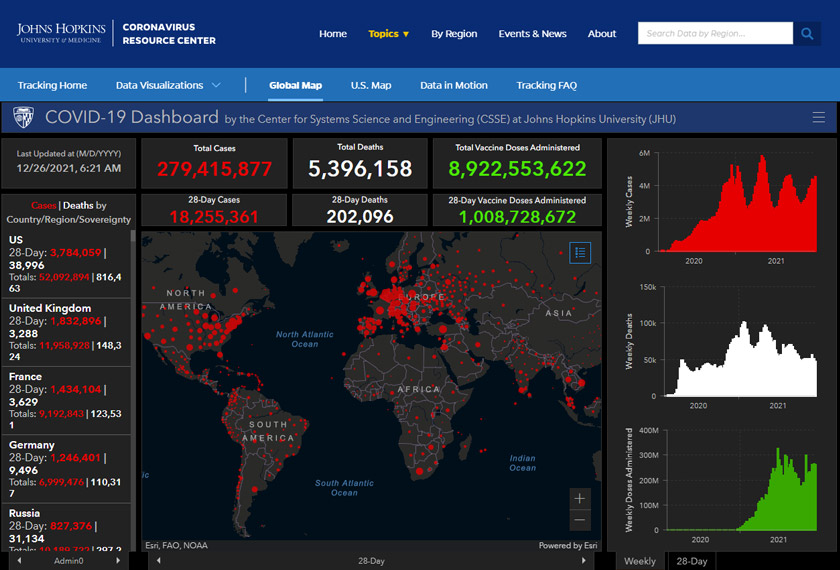Image resolution: width=840 pixels, height=570 pixels.
Task: Switch charts to Weekly view
Action: [x=640, y=561]
